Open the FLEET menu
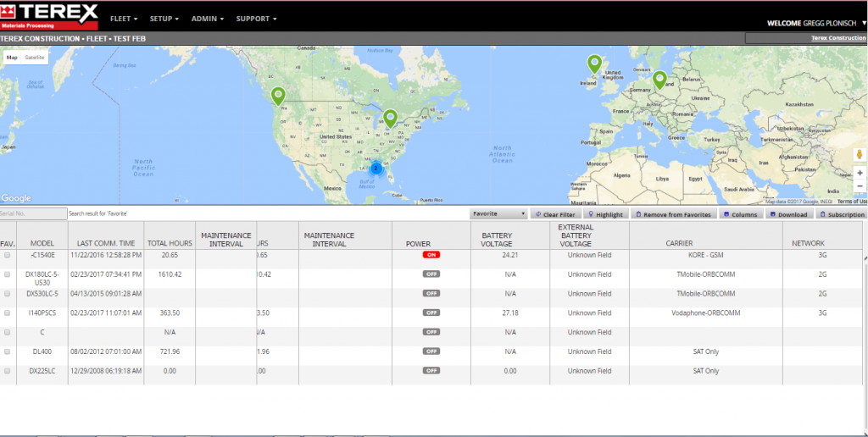 point(124,19)
